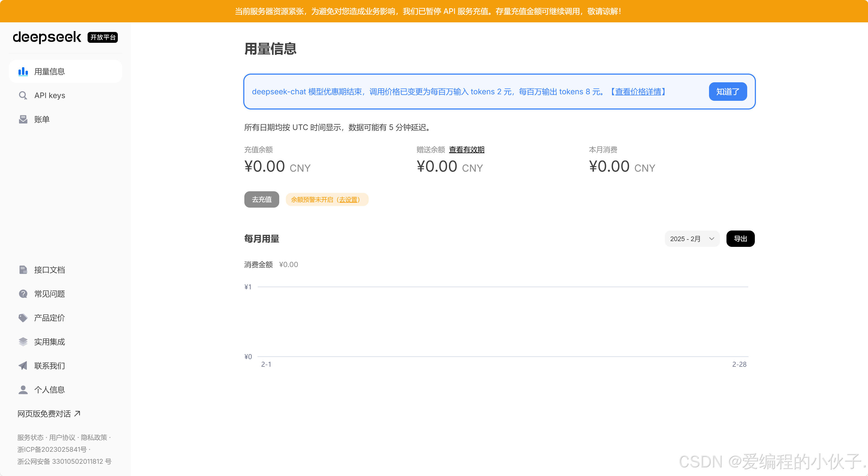Open 账单 via the billing inbox icon
The width and height of the screenshot is (868, 476).
23,119
